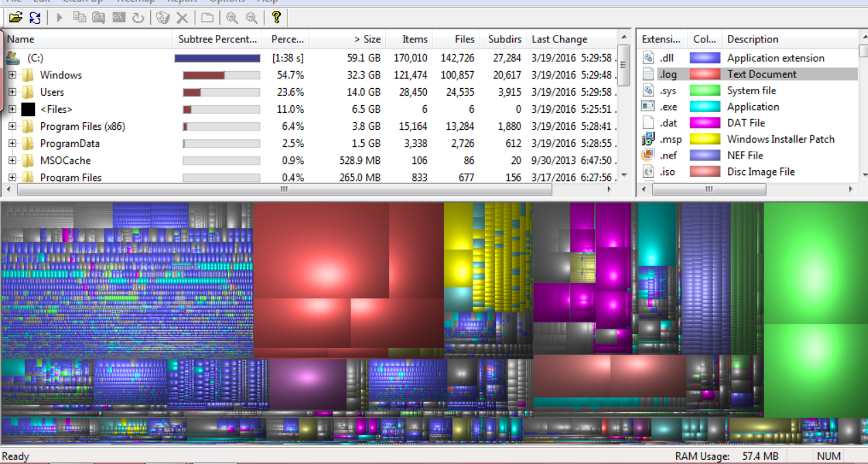Screen dimensions: 868x464
Task: Click the Copy Path toolbar icon
Action: click(x=80, y=17)
